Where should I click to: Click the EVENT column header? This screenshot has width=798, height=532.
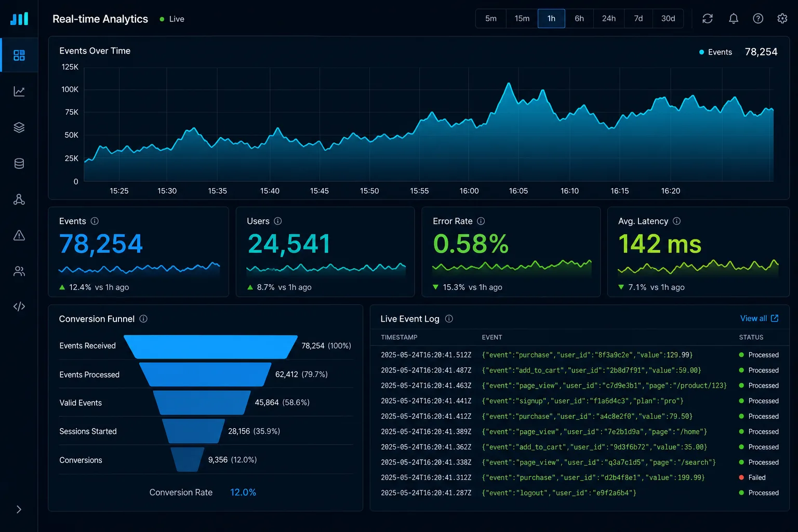click(x=492, y=337)
